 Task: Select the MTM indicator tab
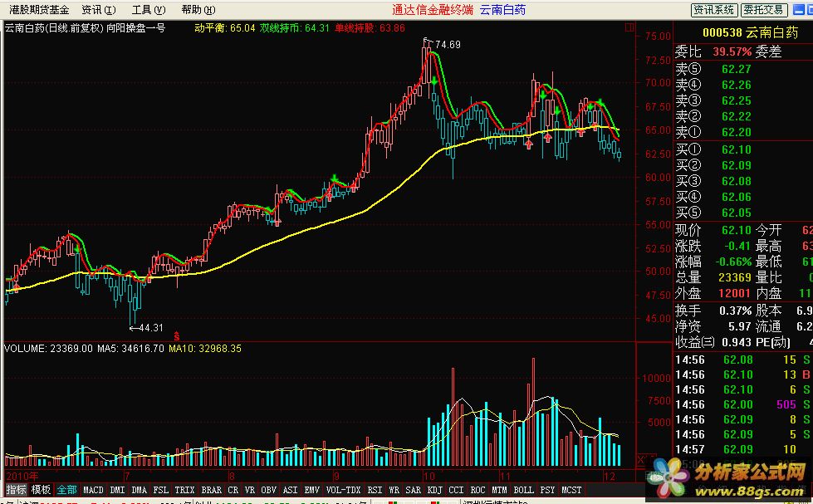tap(499, 490)
